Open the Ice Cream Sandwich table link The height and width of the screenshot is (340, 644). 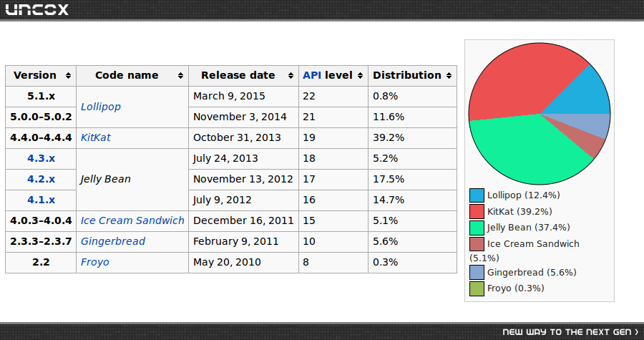pos(132,220)
